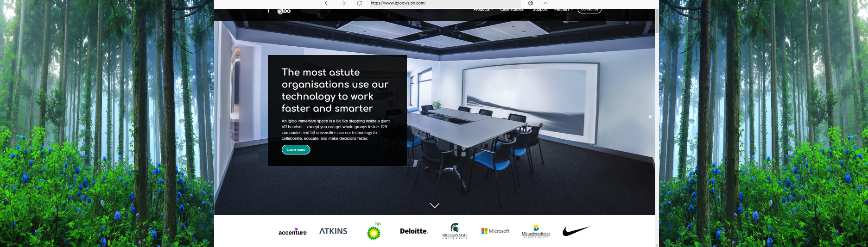The width and height of the screenshot is (868, 247).
Task: Open the Case studies menu item
Action: (512, 10)
